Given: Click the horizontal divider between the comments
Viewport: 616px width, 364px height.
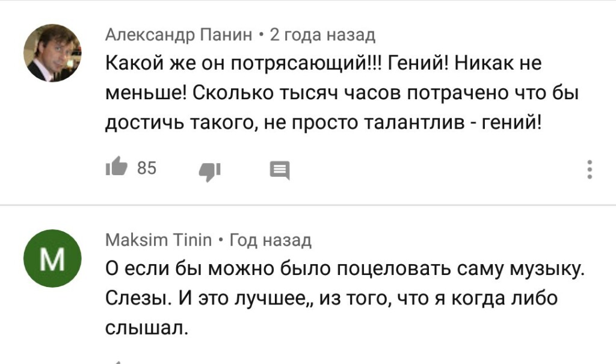Looking at the screenshot, I should click(x=308, y=205).
